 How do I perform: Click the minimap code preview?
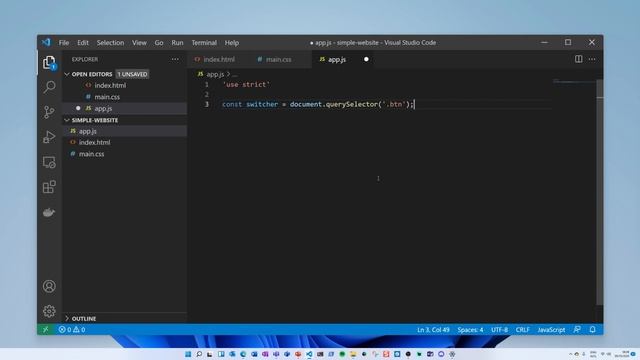pyautogui.click(x=573, y=82)
